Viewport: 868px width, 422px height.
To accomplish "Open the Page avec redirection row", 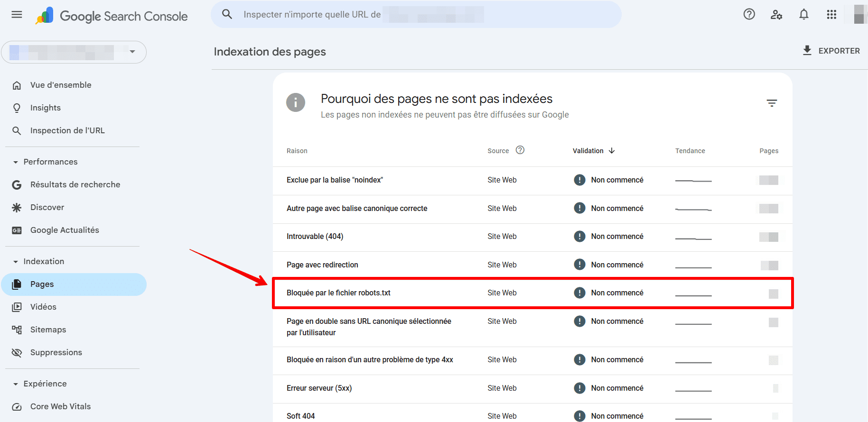I will [532, 265].
